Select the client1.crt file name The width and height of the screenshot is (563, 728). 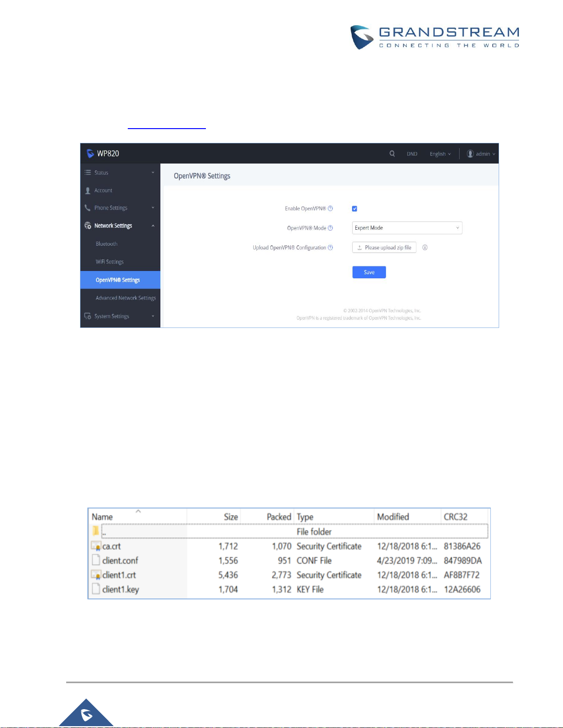[119, 575]
